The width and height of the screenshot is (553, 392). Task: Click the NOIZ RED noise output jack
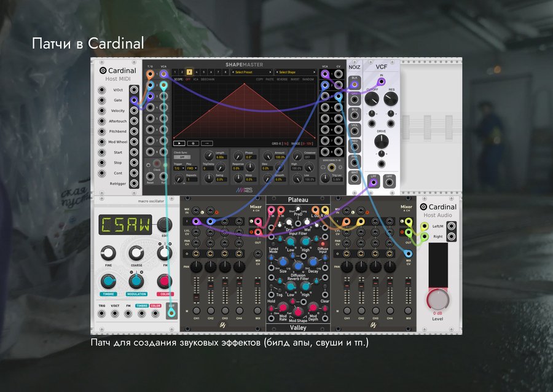(355, 147)
